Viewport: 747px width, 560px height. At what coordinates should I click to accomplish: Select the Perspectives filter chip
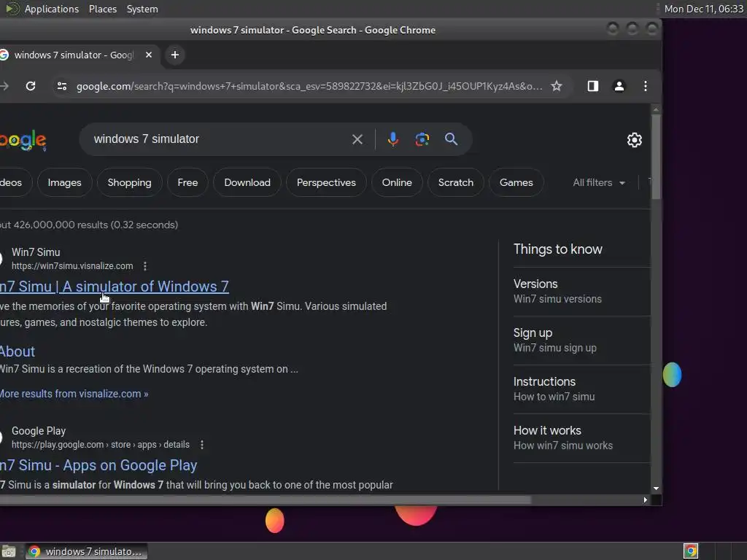[326, 182]
